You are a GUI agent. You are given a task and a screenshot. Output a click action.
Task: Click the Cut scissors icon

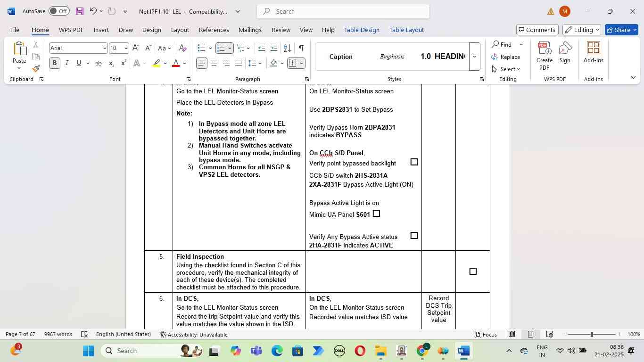(x=36, y=45)
